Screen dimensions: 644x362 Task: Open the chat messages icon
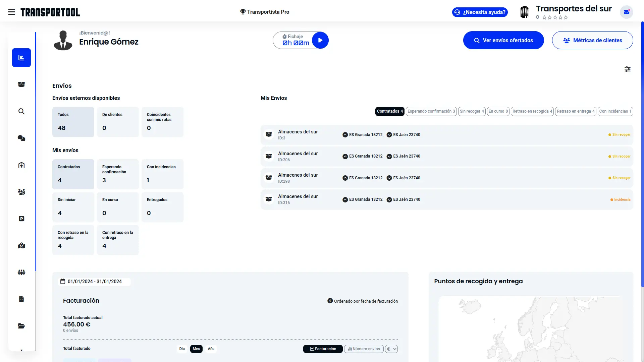tap(21, 138)
